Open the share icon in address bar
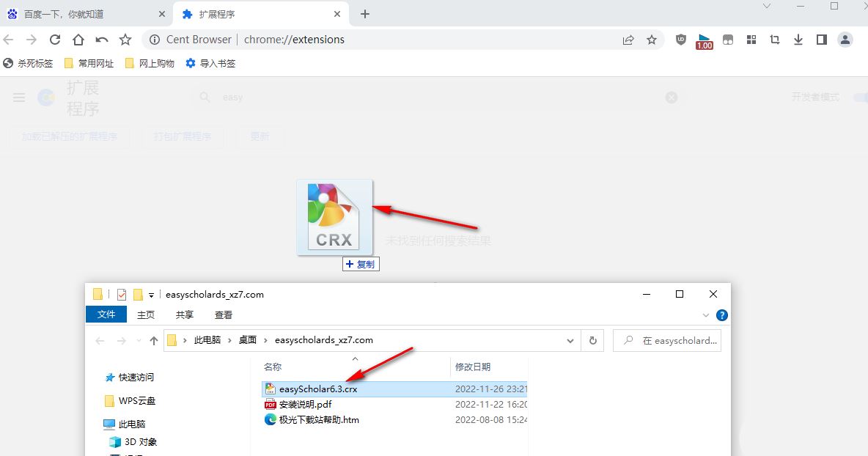This screenshot has height=456, width=868. point(628,40)
